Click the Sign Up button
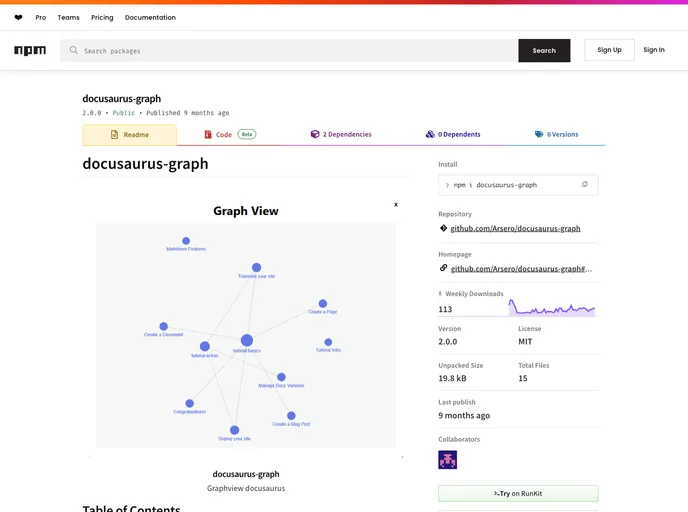Viewport: 688px width, 512px height. pyautogui.click(x=609, y=50)
